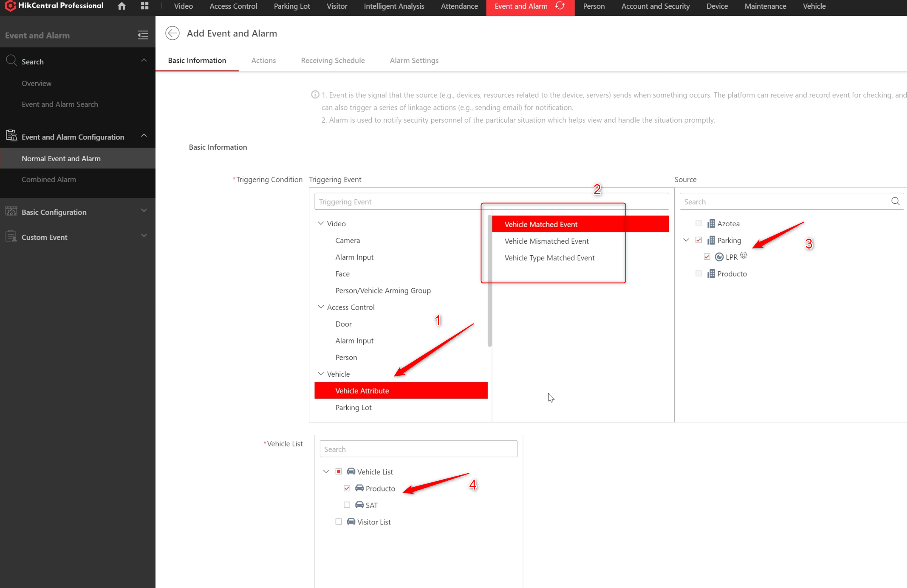Select Vehicle Mismatched Event
The width and height of the screenshot is (907, 588).
pyautogui.click(x=546, y=241)
